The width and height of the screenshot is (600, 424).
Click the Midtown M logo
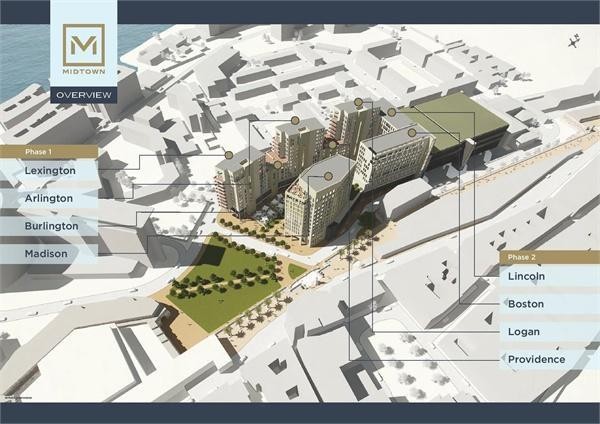tap(84, 45)
